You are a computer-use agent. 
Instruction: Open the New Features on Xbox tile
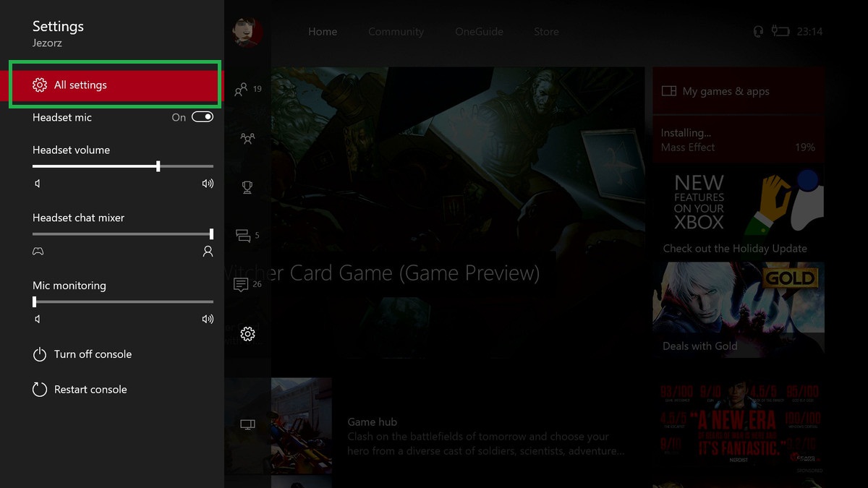(x=739, y=211)
